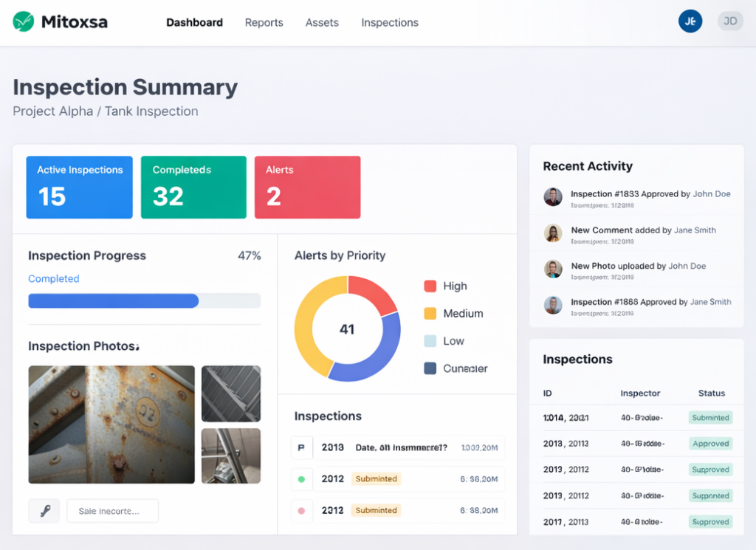Click avatar beside Inspection #1833 Approved entry

coord(553,196)
